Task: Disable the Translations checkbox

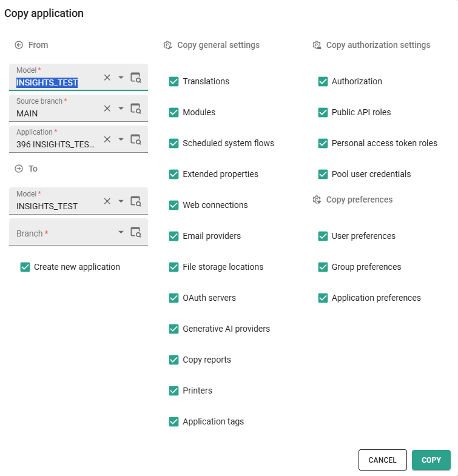Action: (174, 81)
